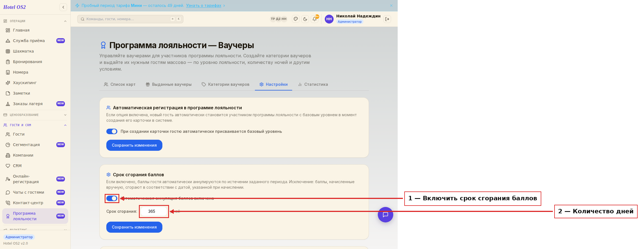Screen dimensions: 644x249
Task: Open Служба приёма section
Action: click(x=35, y=41)
